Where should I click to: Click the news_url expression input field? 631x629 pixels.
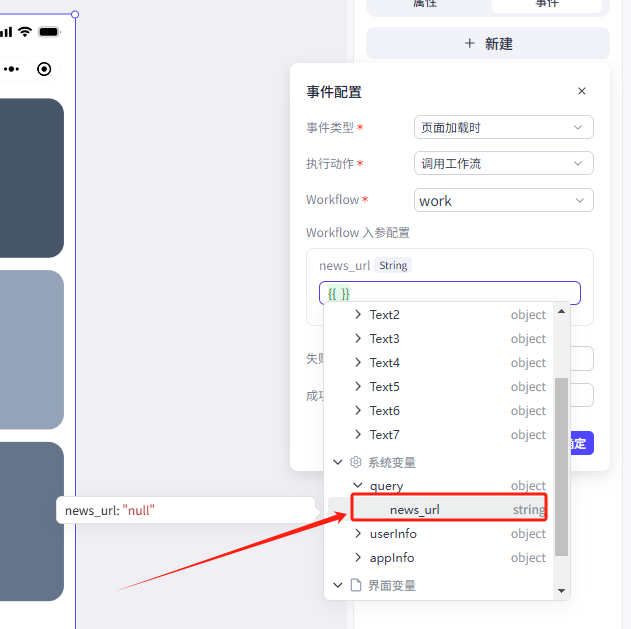click(x=450, y=293)
